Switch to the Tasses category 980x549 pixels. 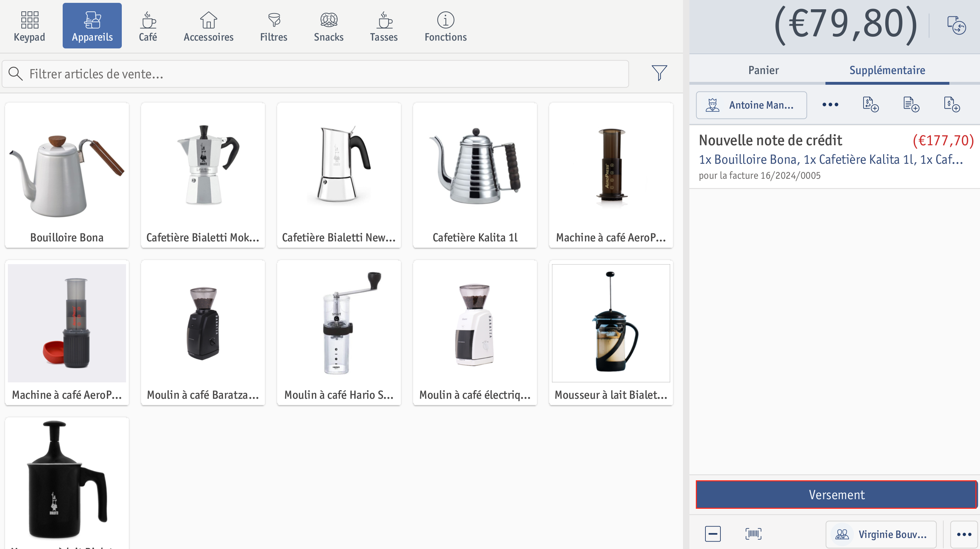(384, 26)
